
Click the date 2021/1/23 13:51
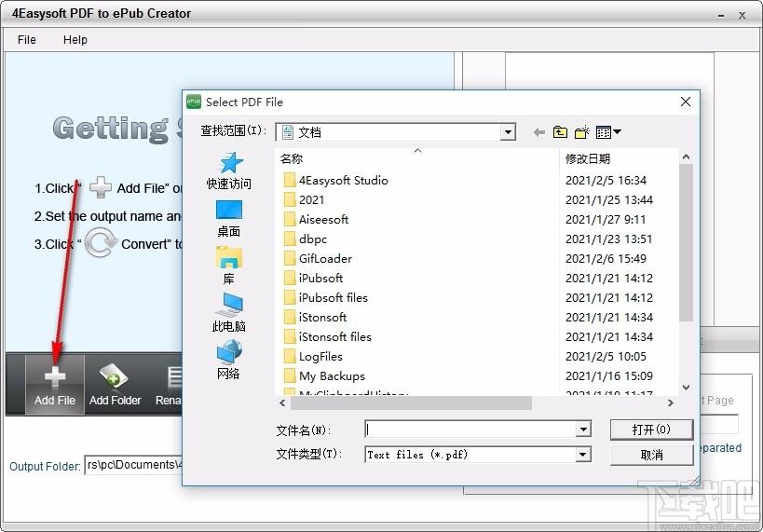click(x=608, y=239)
